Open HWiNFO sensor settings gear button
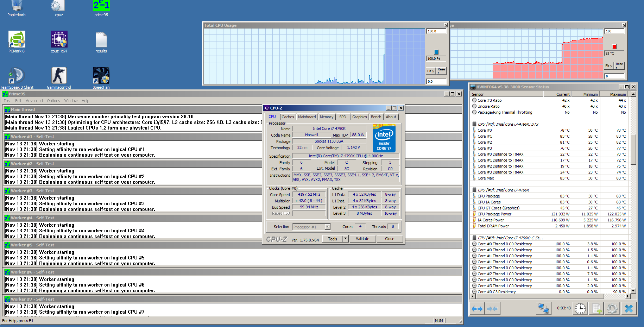 (x=612, y=309)
